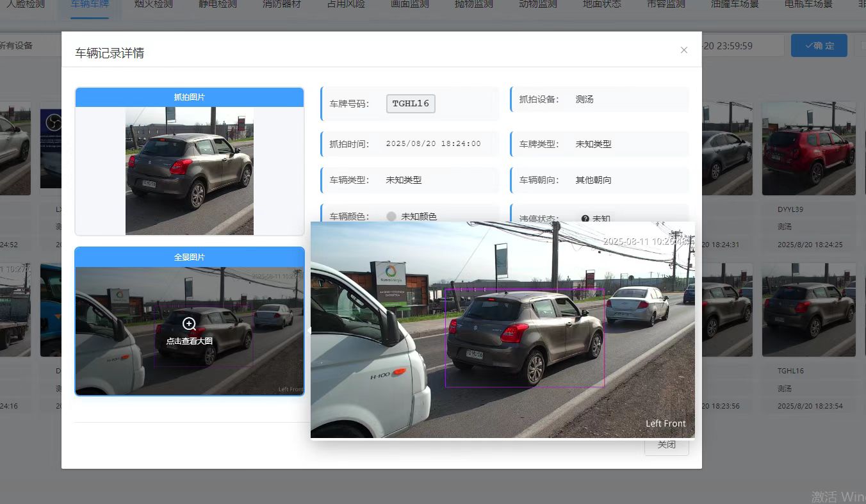Open the 所有设备 device dropdown
This screenshot has height=504, width=866.
click(x=31, y=45)
